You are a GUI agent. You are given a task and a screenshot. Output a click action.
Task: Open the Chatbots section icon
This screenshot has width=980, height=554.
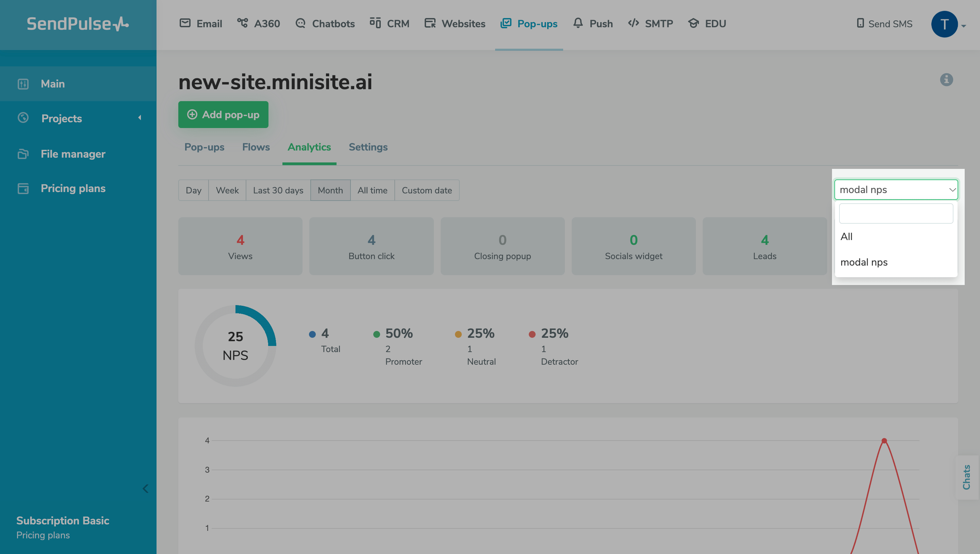click(300, 23)
